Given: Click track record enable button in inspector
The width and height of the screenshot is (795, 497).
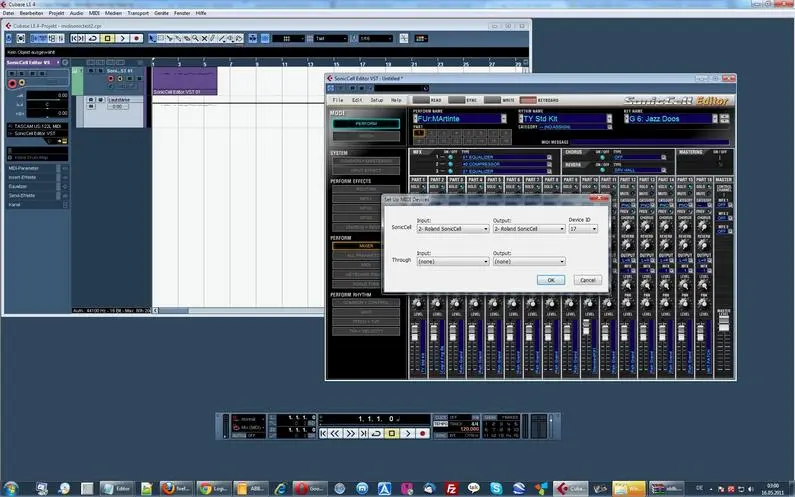Looking at the screenshot, I should 12,84.
